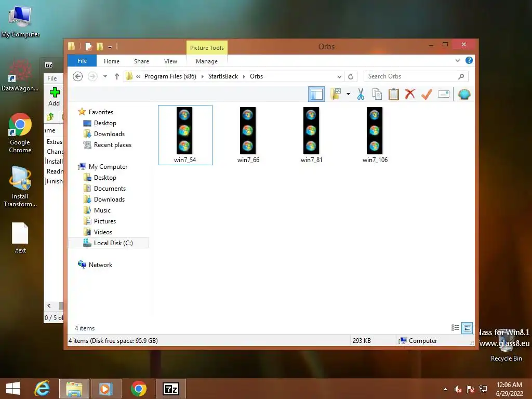This screenshot has height=399, width=532.
Task: Go up one folder level
Action: (x=117, y=76)
